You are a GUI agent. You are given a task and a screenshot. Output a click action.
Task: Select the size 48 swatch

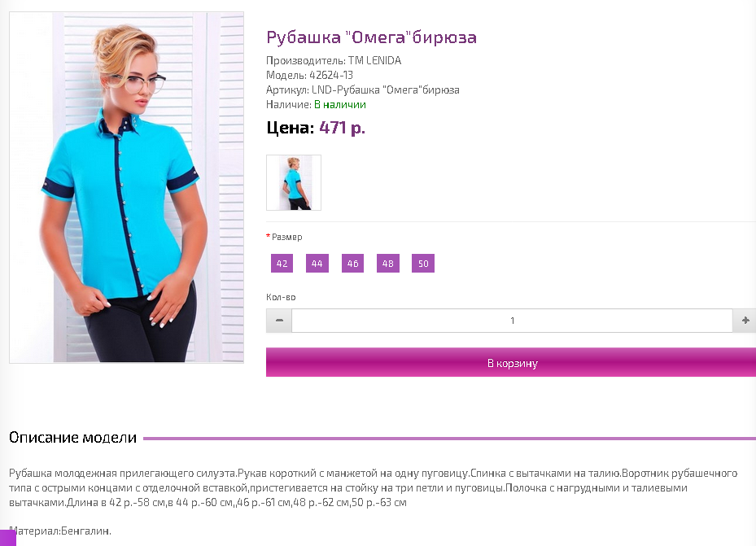pyautogui.click(x=388, y=264)
